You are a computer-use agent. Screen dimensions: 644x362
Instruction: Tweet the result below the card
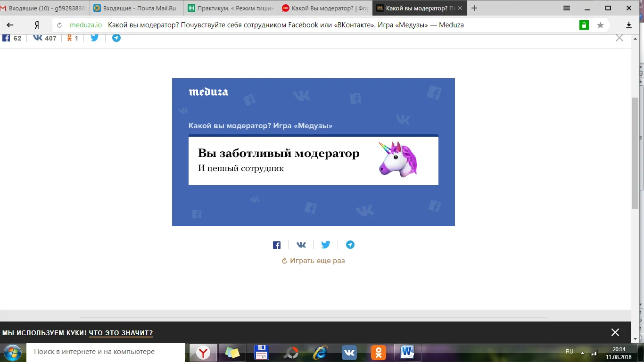click(326, 245)
